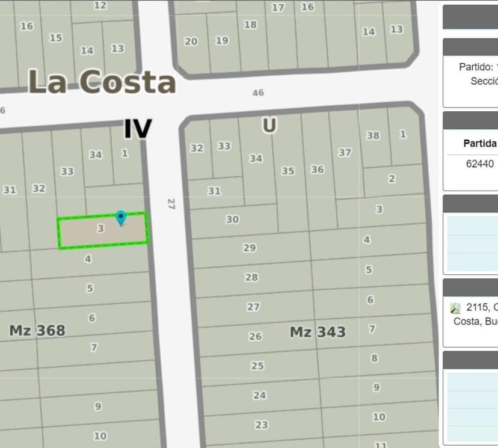Select the highlighted green parcel number 3
Viewport: 498px width, 448px height.
[x=101, y=229]
